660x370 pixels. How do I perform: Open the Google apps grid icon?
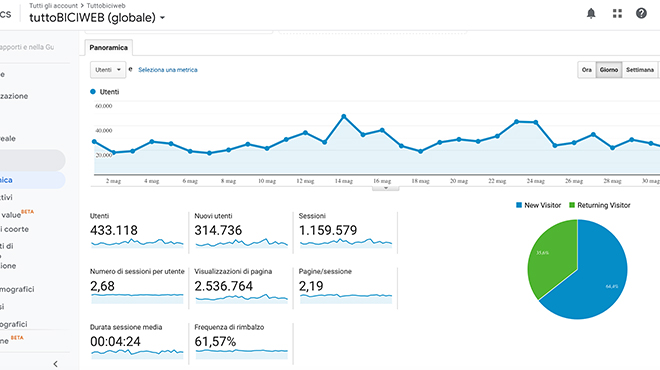617,13
